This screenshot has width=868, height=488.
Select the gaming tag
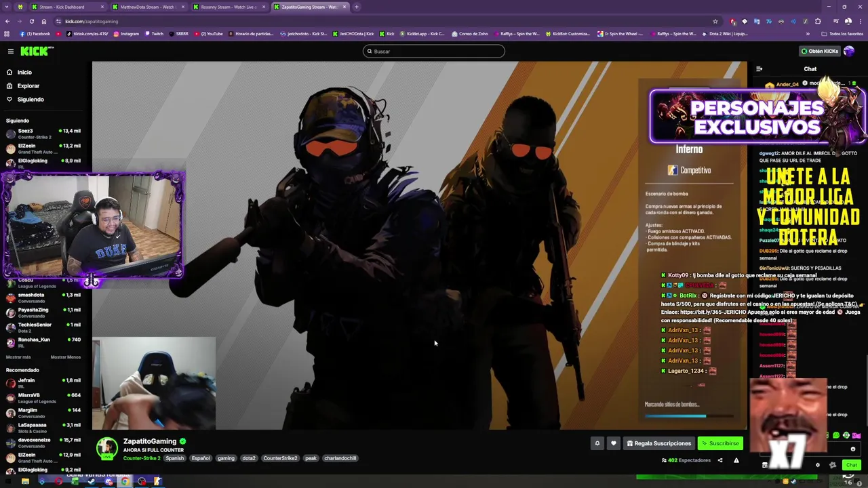[226, 458]
